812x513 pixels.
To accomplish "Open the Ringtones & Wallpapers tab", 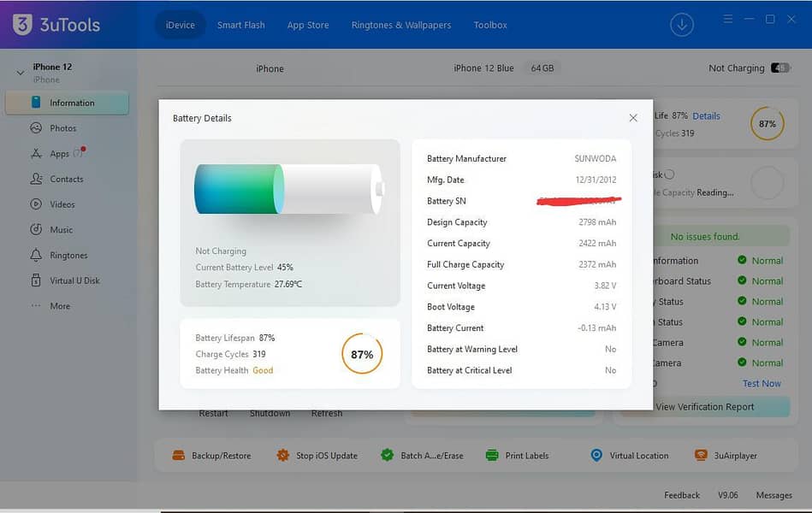I will [x=401, y=25].
